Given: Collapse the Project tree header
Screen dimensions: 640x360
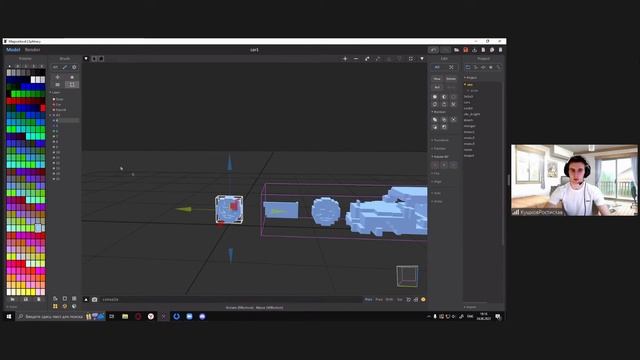Looking at the screenshot, I should (471, 78).
